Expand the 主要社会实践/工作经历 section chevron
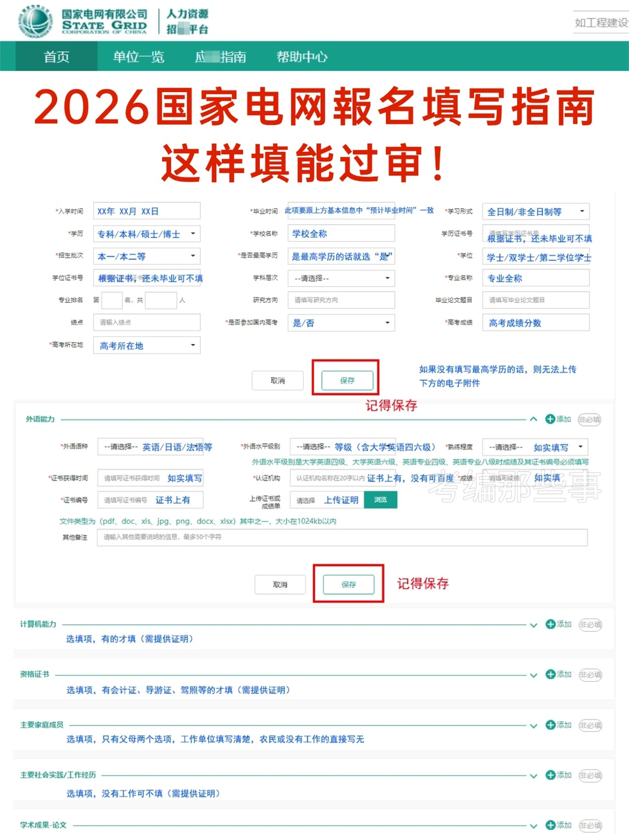This screenshot has height=840, width=629. 533,776
